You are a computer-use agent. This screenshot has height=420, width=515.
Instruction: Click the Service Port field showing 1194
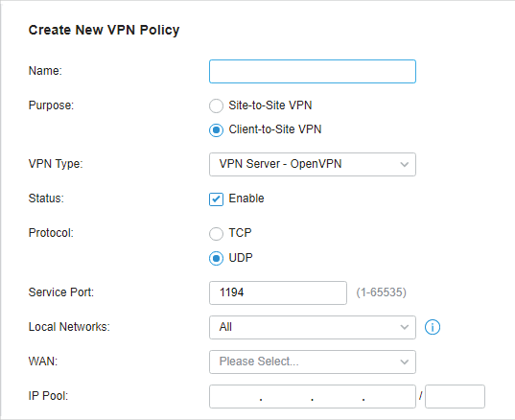[278, 292]
